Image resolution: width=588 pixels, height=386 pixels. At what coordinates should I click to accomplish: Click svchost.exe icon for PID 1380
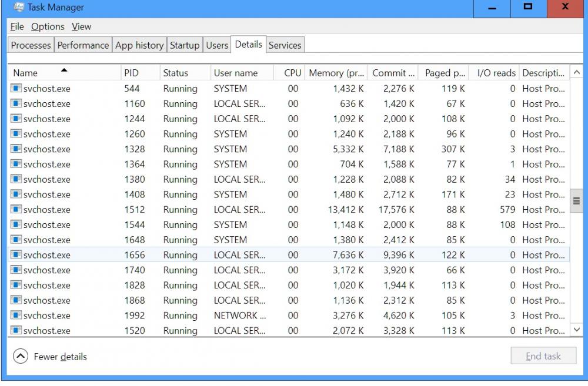16,179
